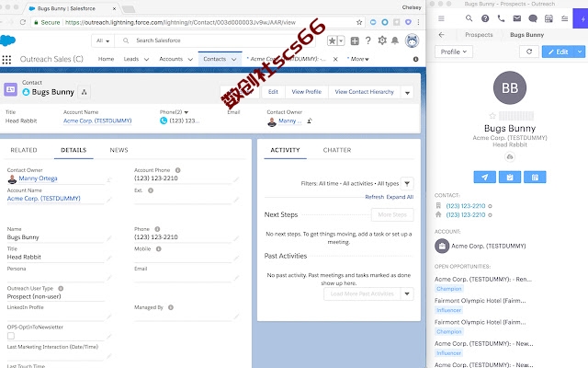Open the More navigation dropdown
The height and width of the screenshot is (368, 588).
point(358,59)
